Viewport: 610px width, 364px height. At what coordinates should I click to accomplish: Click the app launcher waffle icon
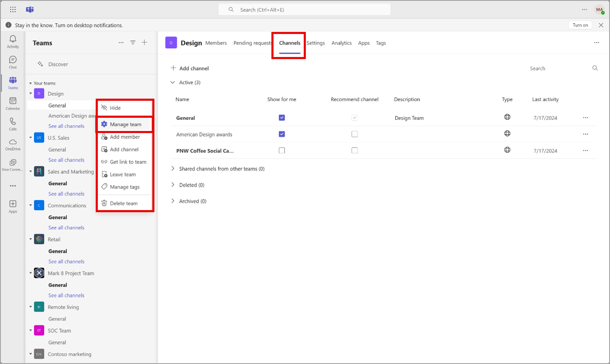point(13,9)
